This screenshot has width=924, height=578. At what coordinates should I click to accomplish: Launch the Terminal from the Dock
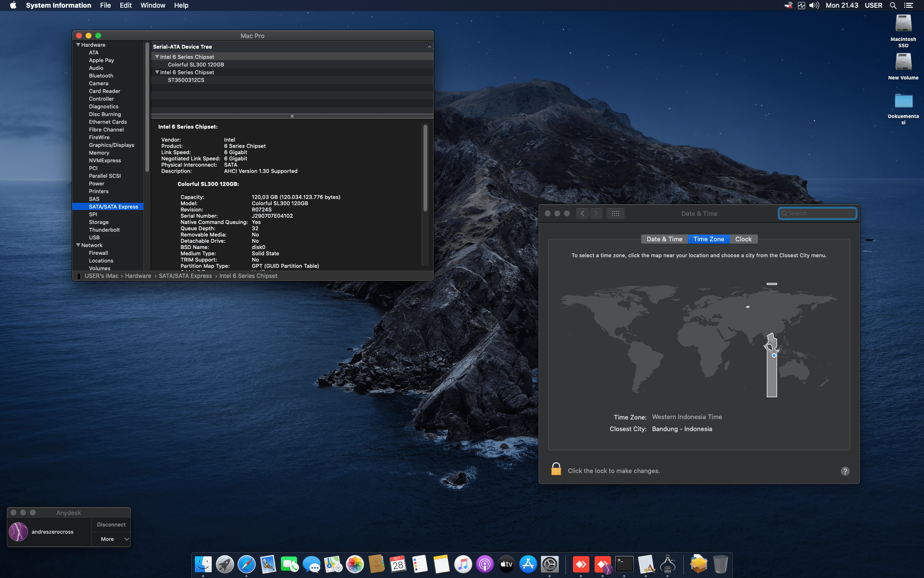tap(624, 564)
